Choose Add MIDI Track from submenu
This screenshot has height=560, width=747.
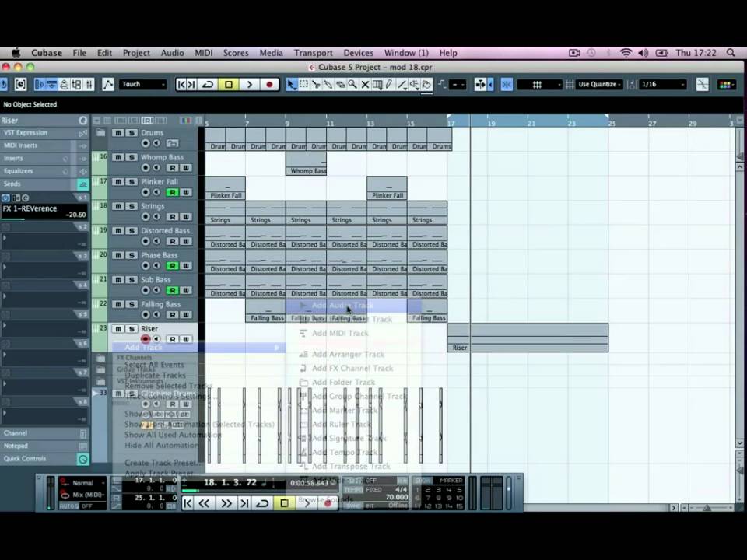click(x=353, y=334)
